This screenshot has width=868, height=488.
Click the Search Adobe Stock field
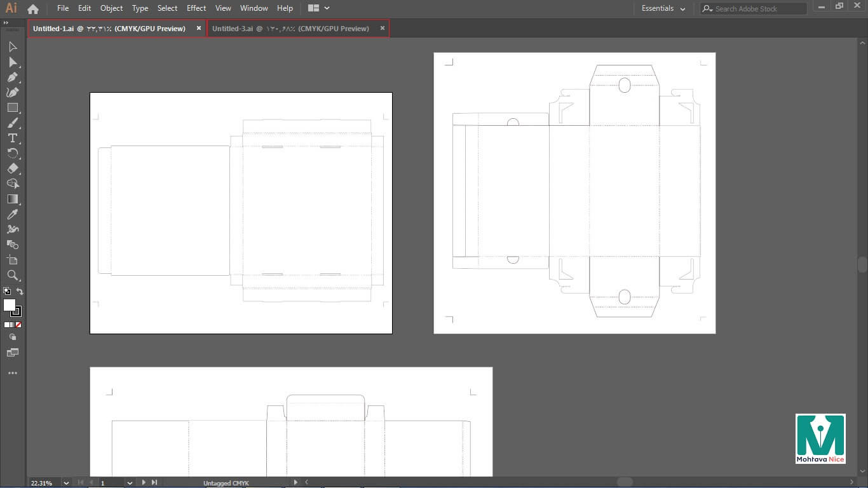point(753,9)
